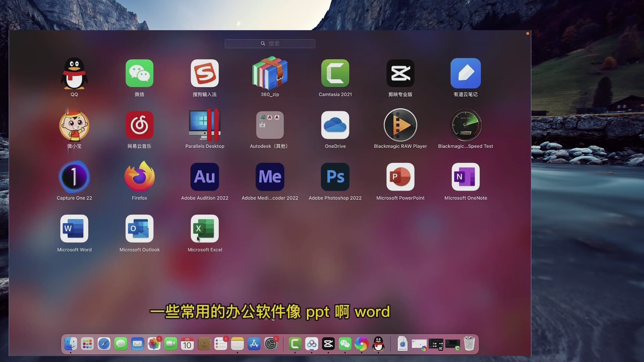Launch Blackmagic RAW Player
The width and height of the screenshot is (644, 362).
click(x=400, y=125)
